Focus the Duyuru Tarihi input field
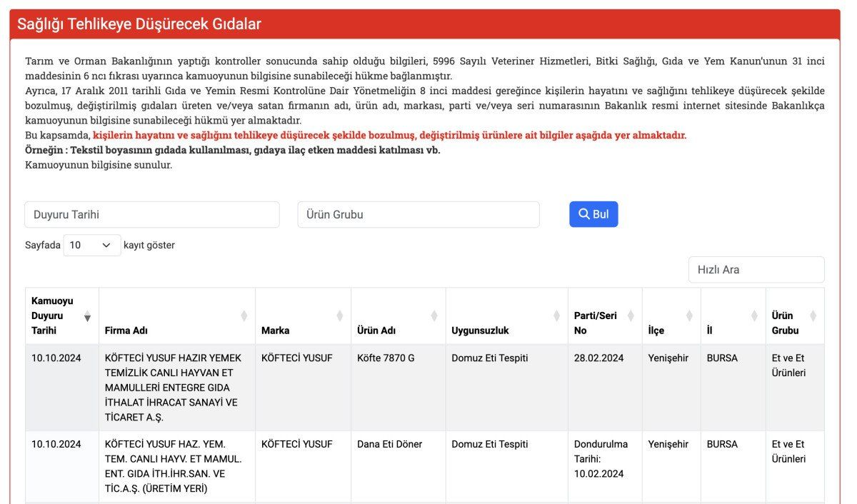Viewport: 857px width, 504px height. click(x=152, y=214)
